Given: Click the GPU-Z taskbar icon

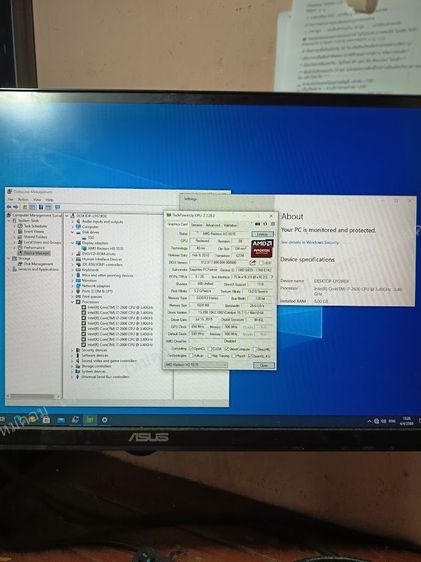Looking at the screenshot, I should click(x=90, y=420).
